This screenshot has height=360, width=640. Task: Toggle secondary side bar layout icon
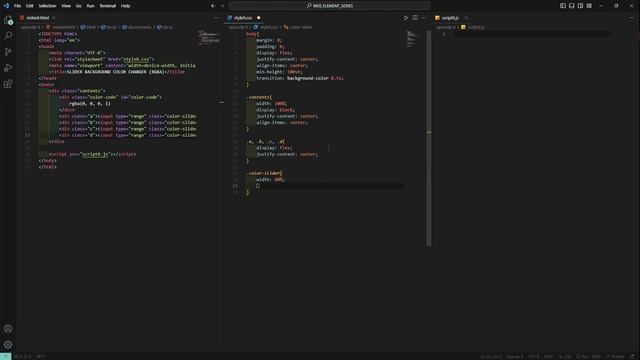pos(580,6)
